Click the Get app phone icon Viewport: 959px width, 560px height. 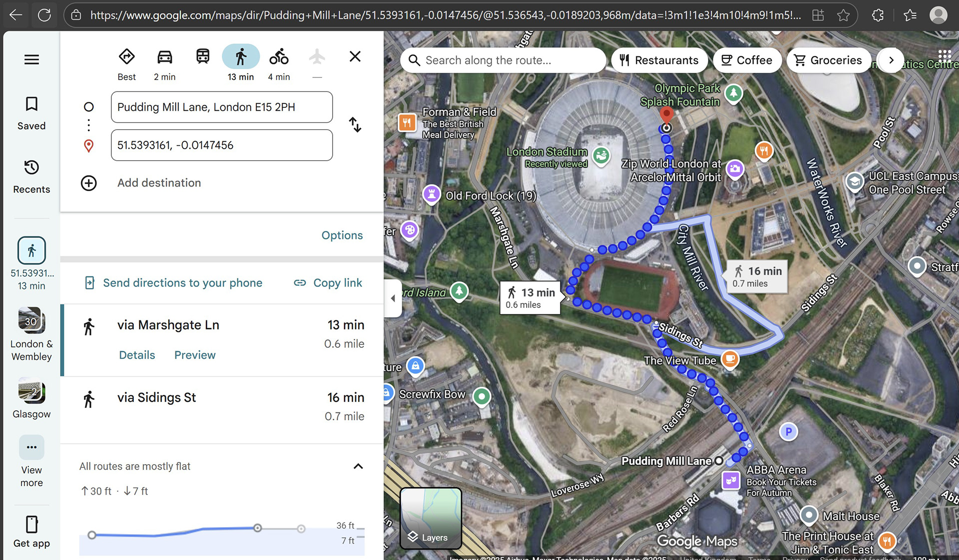coord(31,525)
